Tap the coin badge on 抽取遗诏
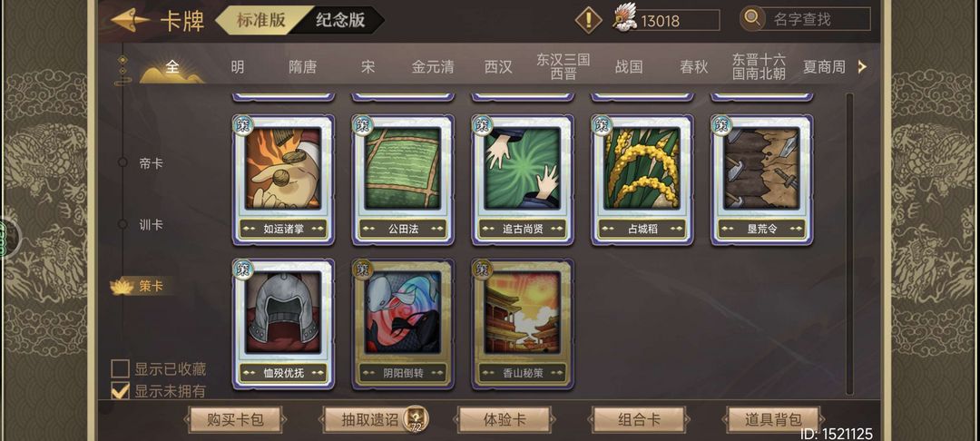The height and width of the screenshot is (441, 980). point(414,419)
